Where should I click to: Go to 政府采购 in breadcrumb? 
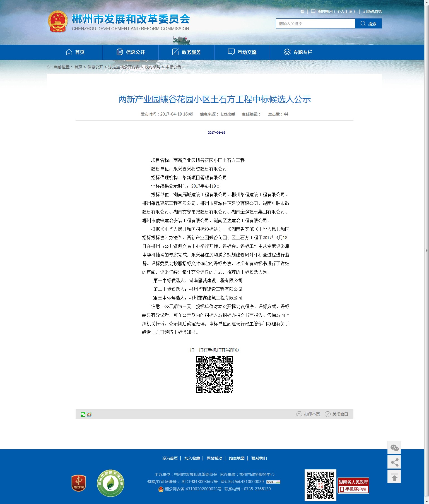(x=153, y=67)
